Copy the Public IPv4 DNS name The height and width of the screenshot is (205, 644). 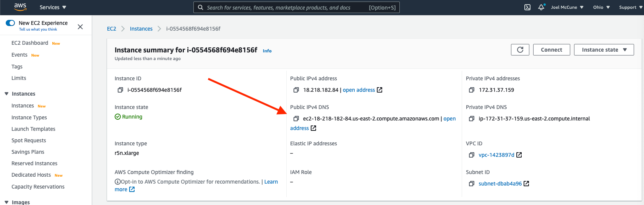click(296, 119)
